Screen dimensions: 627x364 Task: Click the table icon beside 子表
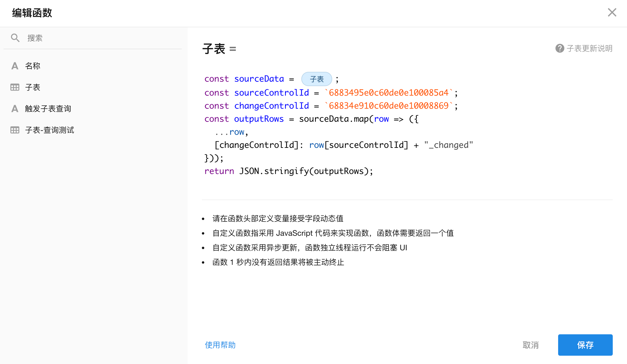point(15,87)
